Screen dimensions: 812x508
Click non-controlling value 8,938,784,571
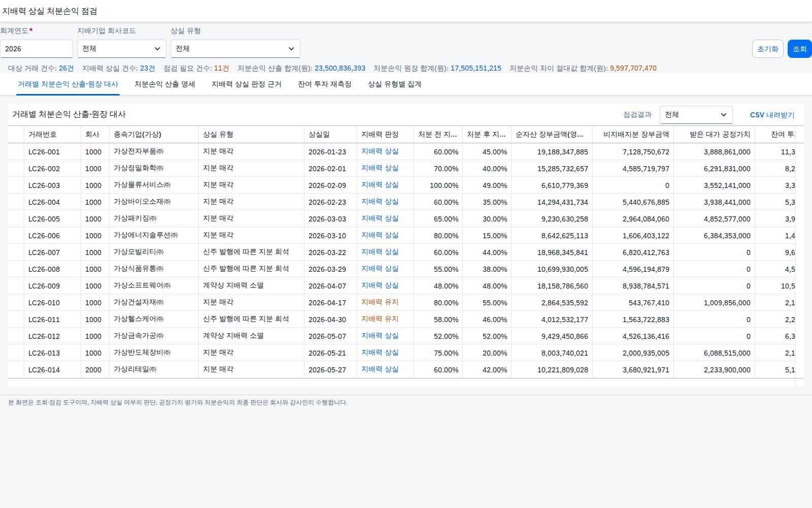tap(646, 286)
